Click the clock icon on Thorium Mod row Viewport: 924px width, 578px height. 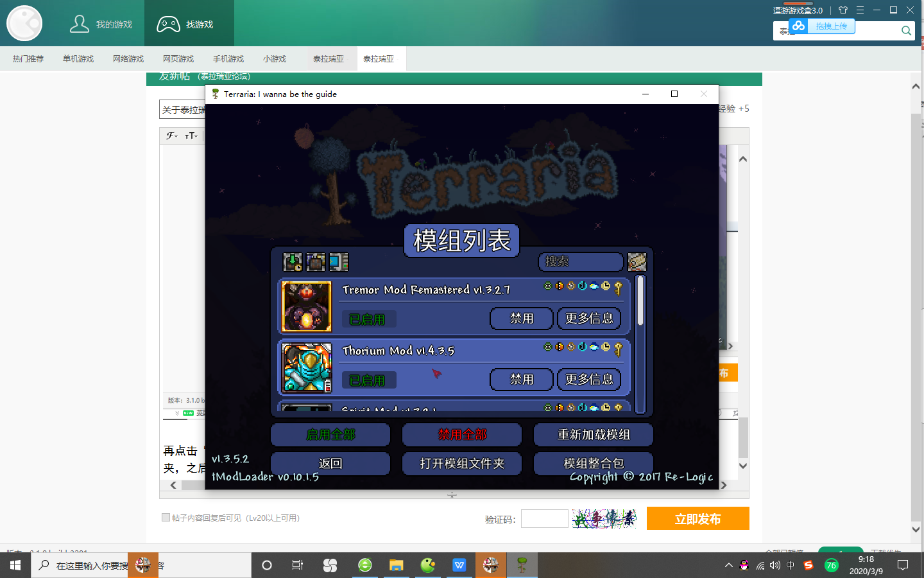coord(606,347)
